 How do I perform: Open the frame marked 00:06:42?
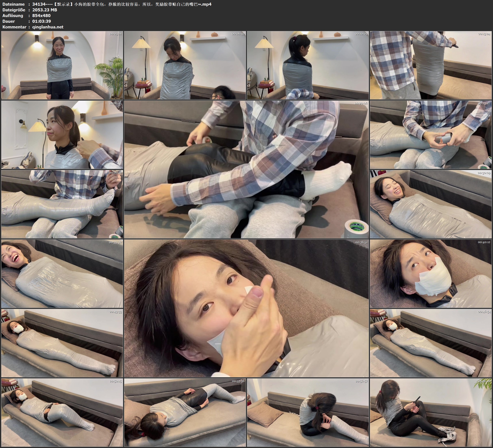185,65
